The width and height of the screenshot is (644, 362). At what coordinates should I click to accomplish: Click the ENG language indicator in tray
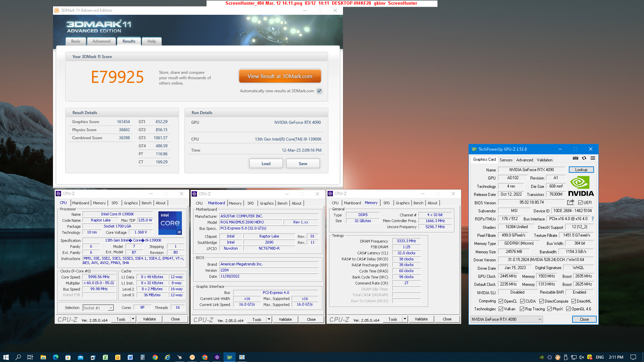coord(600,357)
